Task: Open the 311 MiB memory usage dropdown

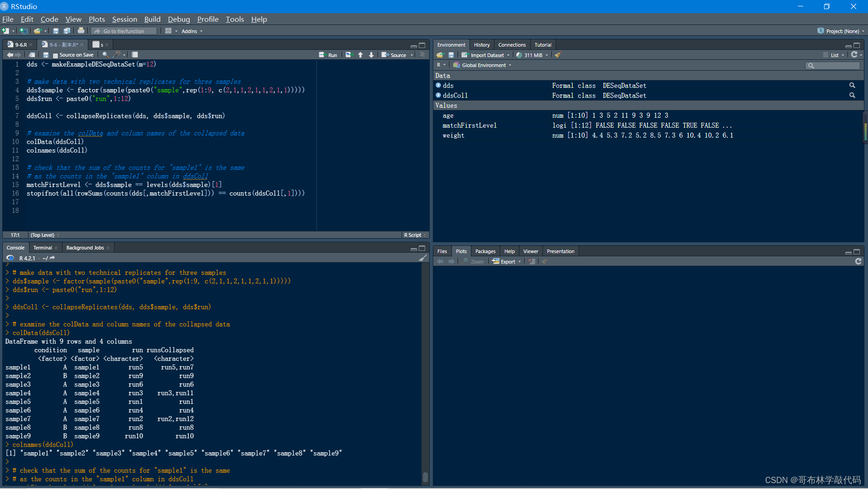Action: 532,55
